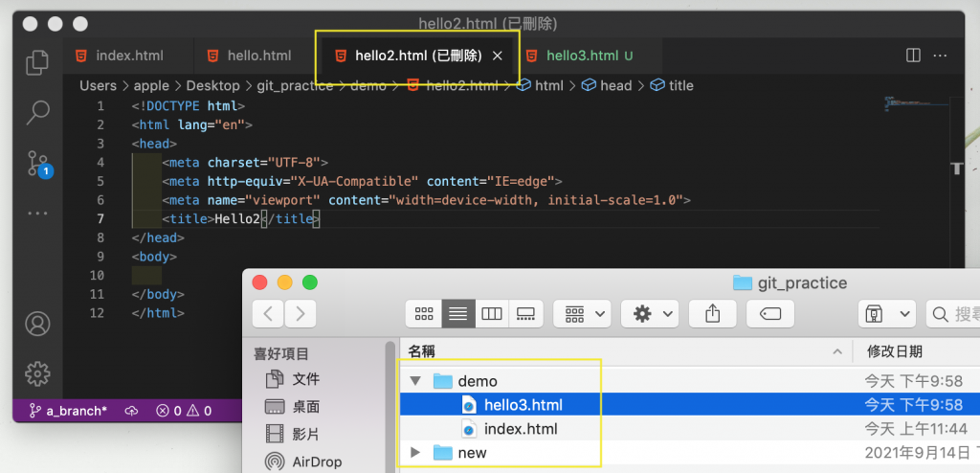The image size is (980, 473).
Task: Click the editor minimap
Action: tap(915, 103)
